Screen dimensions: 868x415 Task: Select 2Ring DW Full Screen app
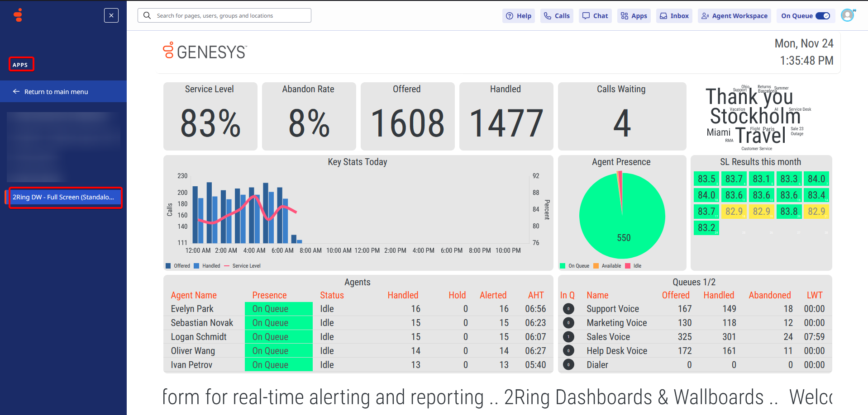(x=63, y=197)
